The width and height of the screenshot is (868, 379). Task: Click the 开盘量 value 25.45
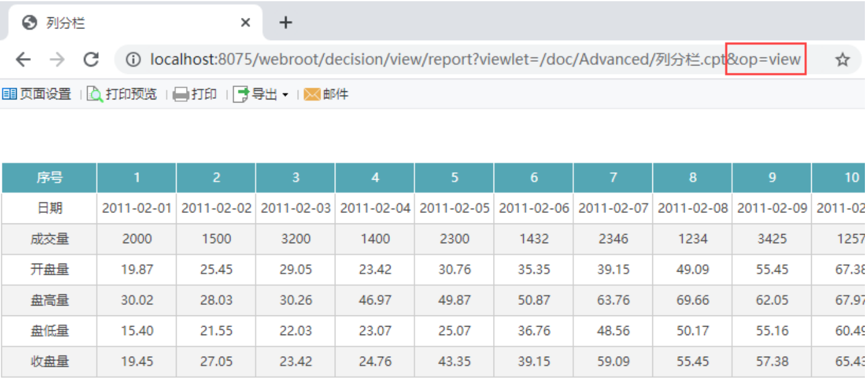(216, 270)
